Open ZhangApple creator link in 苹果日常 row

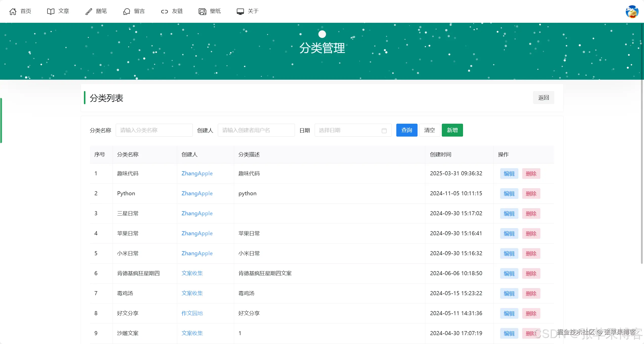point(197,233)
